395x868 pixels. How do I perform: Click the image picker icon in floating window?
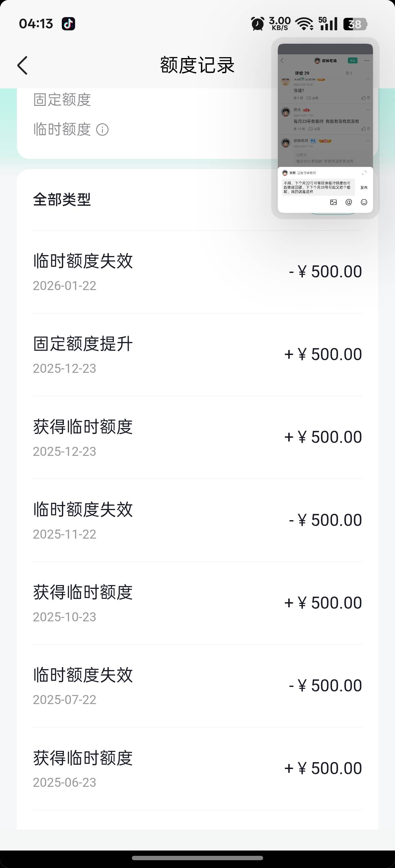click(x=333, y=202)
